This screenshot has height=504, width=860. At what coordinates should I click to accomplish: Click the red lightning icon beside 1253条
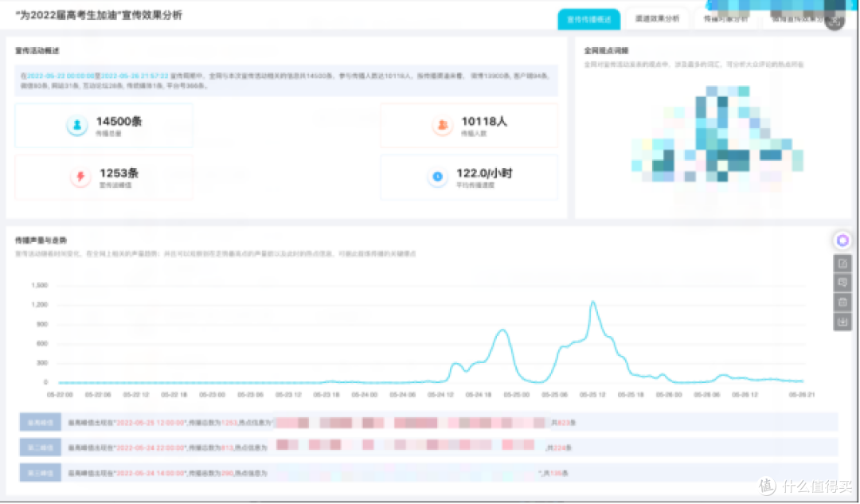point(80,177)
